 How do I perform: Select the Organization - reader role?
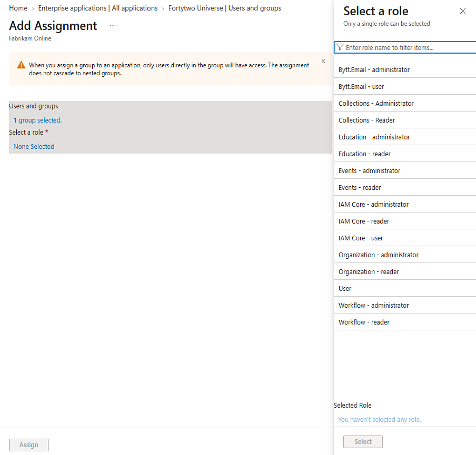click(x=405, y=271)
